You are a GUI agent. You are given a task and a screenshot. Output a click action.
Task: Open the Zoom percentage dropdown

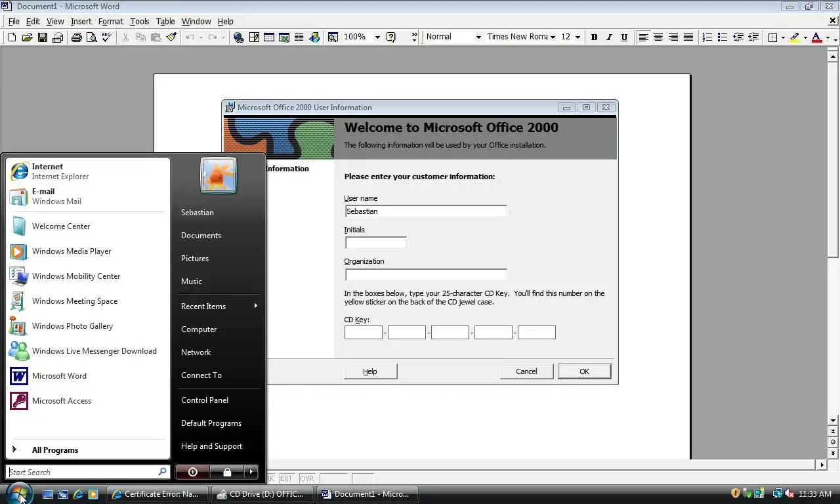[x=377, y=37]
